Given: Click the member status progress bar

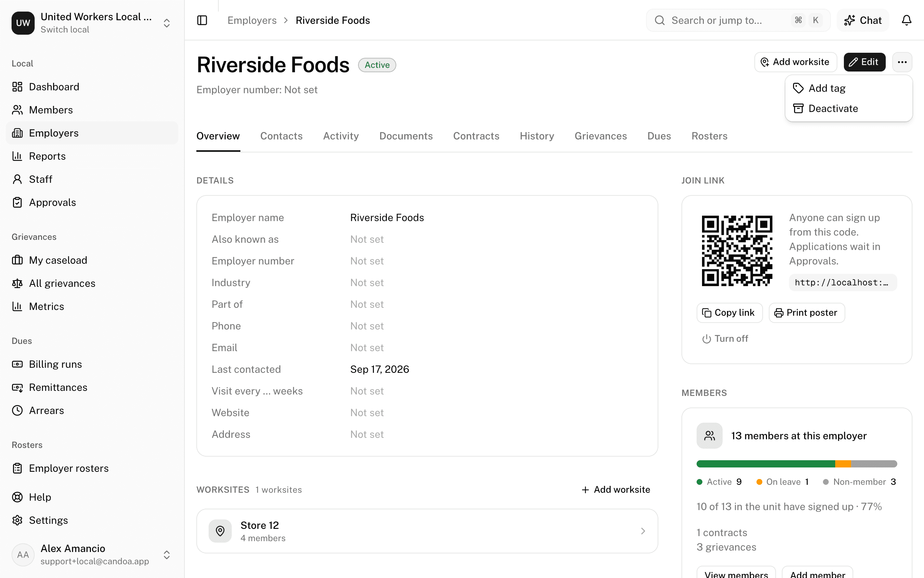Looking at the screenshot, I should [x=797, y=464].
